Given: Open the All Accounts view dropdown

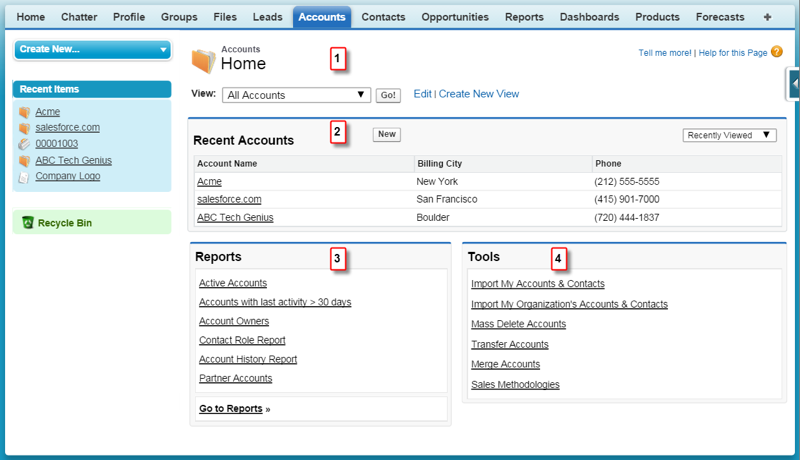Looking at the screenshot, I should click(x=296, y=95).
